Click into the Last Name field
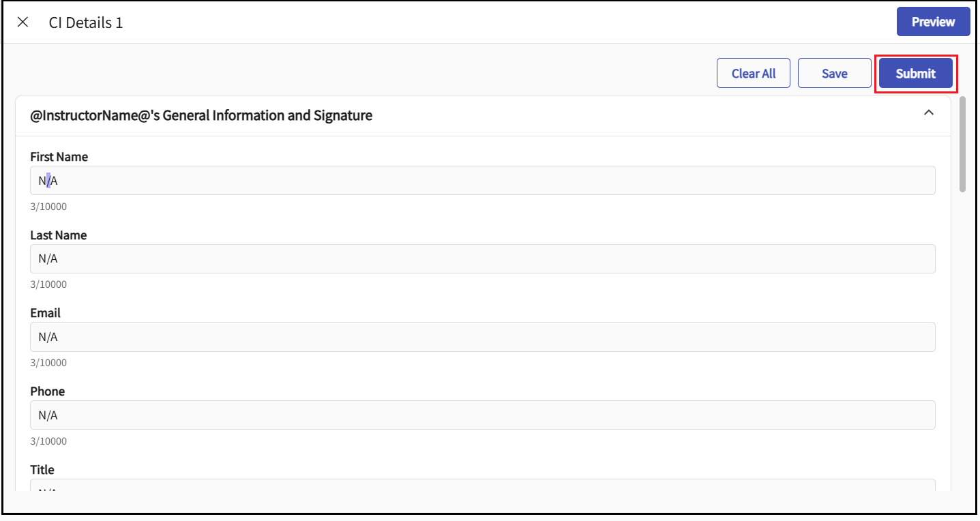 (482, 259)
